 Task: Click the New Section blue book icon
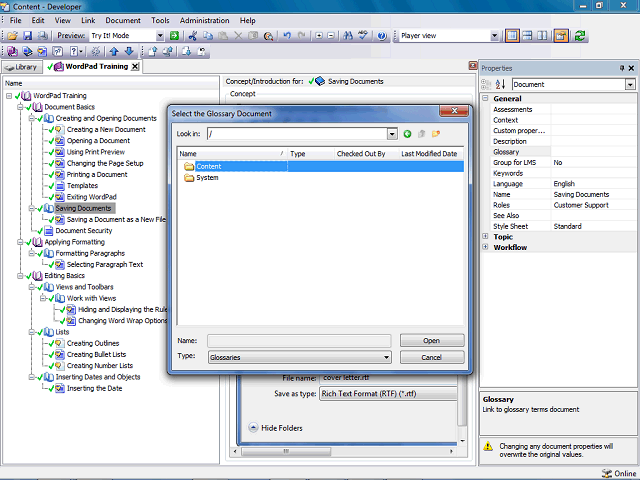27,51
